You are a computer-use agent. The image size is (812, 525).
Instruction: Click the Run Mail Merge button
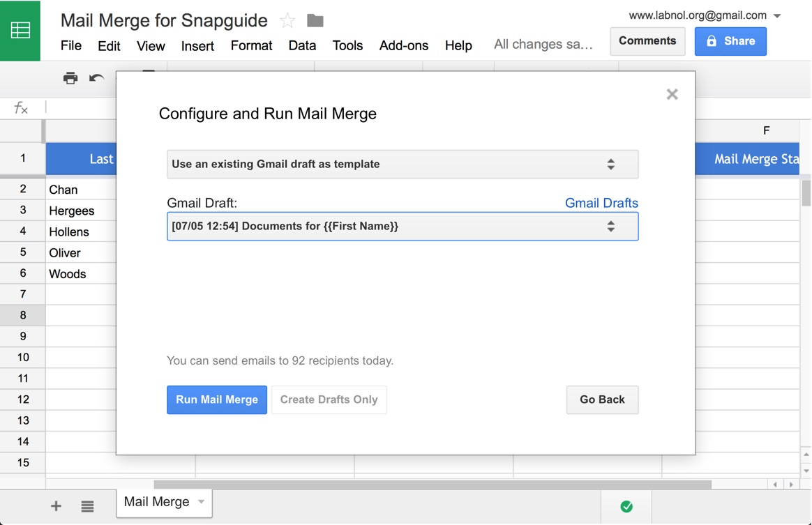216,400
